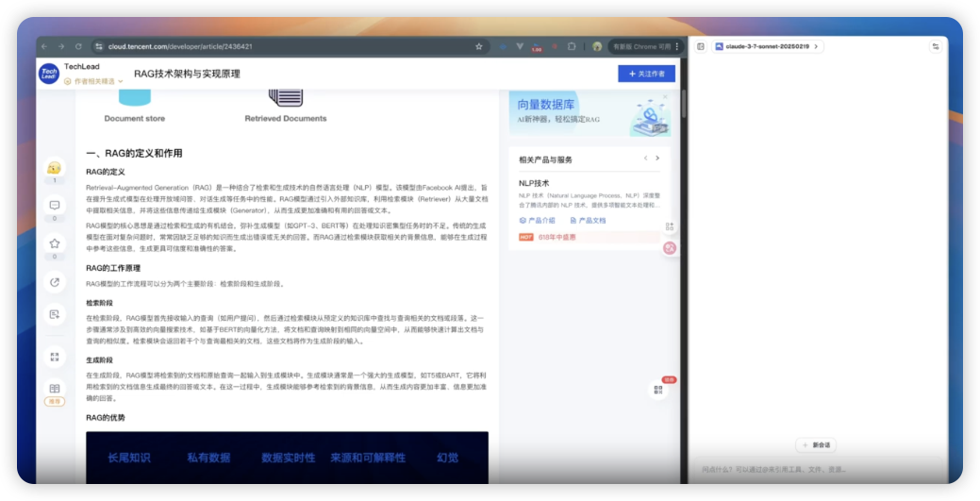
Task: Open Chrome three-dot menu
Action: pos(677,46)
